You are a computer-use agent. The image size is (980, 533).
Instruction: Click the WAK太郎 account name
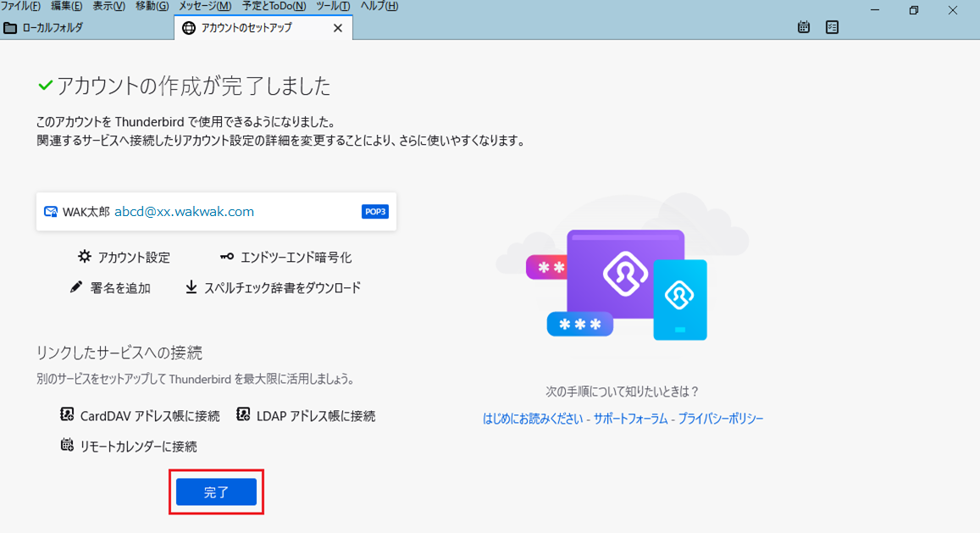86,212
